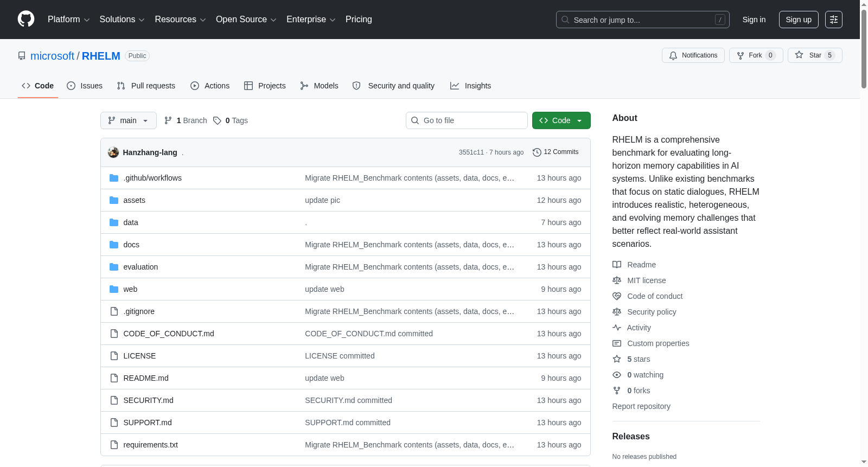Open CODE_OF_CONDUCT.md file
This screenshot has width=868, height=467.
pos(169,334)
